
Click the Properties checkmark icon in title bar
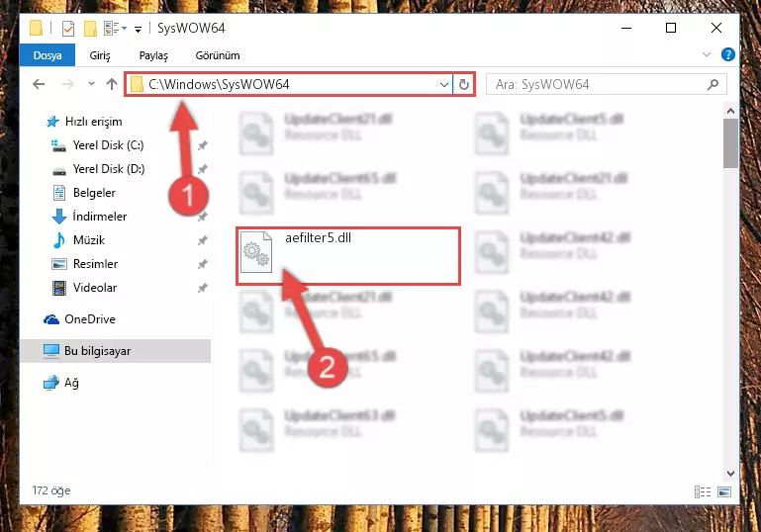68,29
